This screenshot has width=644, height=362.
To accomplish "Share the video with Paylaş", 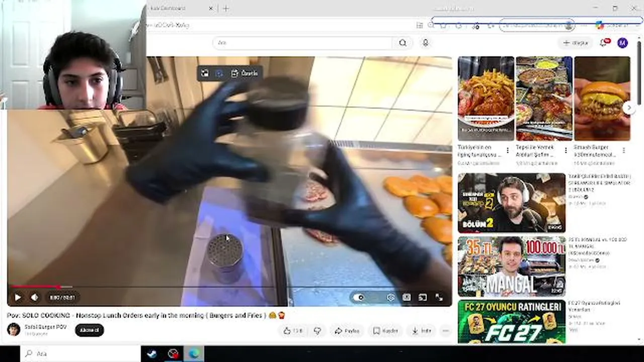I will tap(347, 331).
